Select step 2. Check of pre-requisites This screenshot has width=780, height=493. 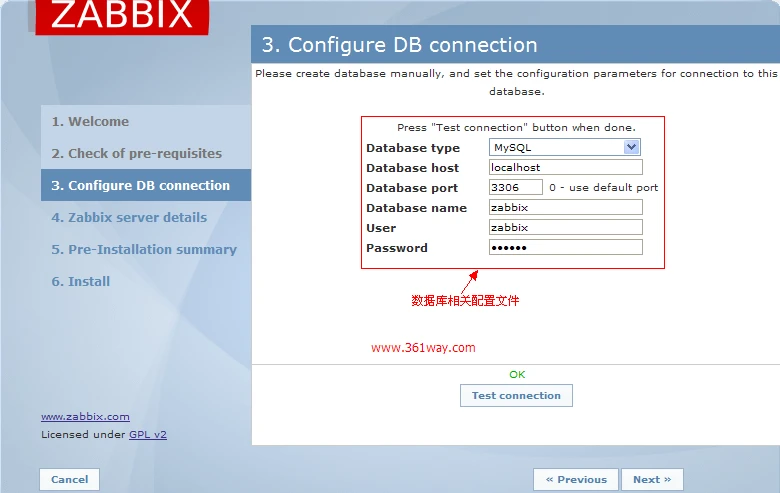point(137,153)
